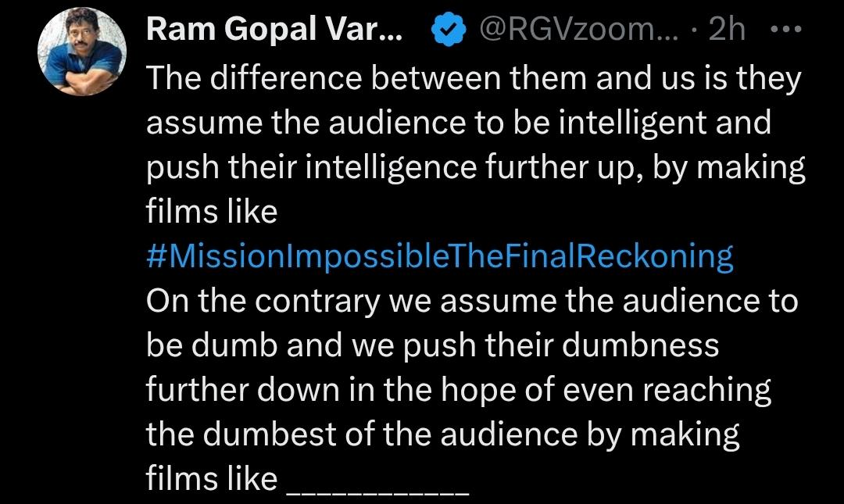Open the three-dot more options menu
This screenshot has width=844, height=504.
click(785, 31)
